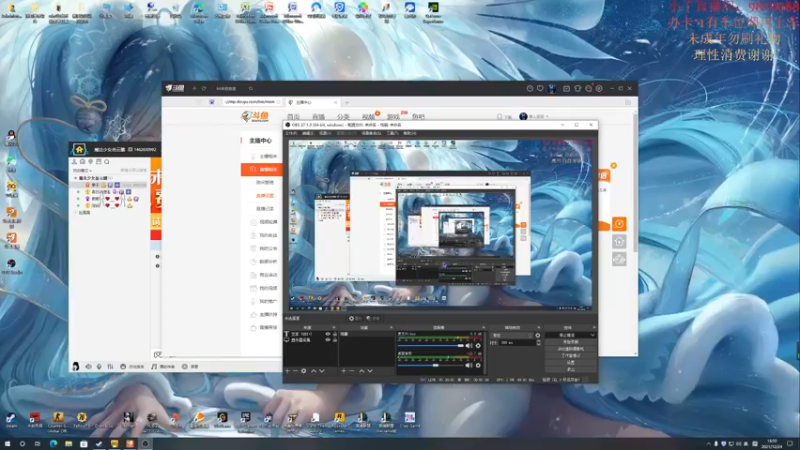Refresh the Douyu browser page
Screen dimensions: 800x450
click(x=204, y=88)
